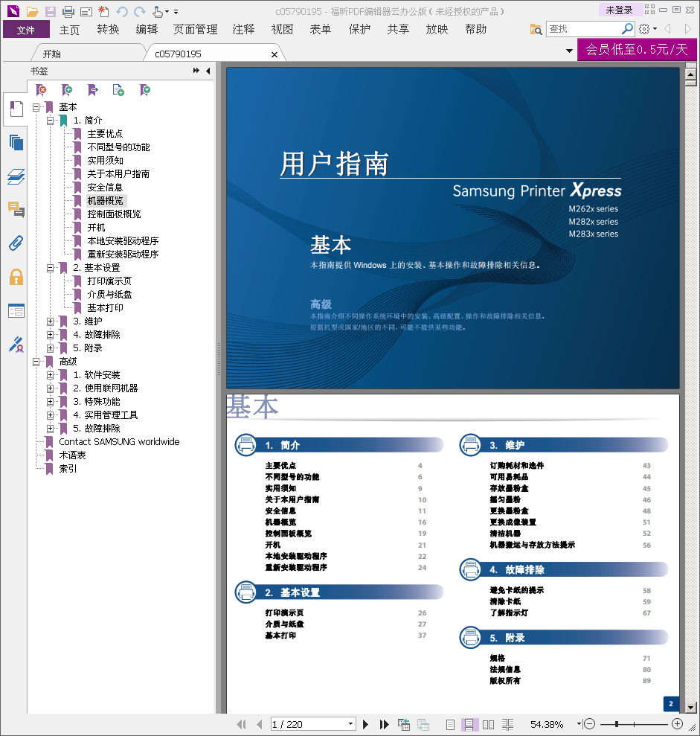Viewport: 700px width, 736px height.
Task: Click the zoom slider handle
Action: (x=617, y=724)
